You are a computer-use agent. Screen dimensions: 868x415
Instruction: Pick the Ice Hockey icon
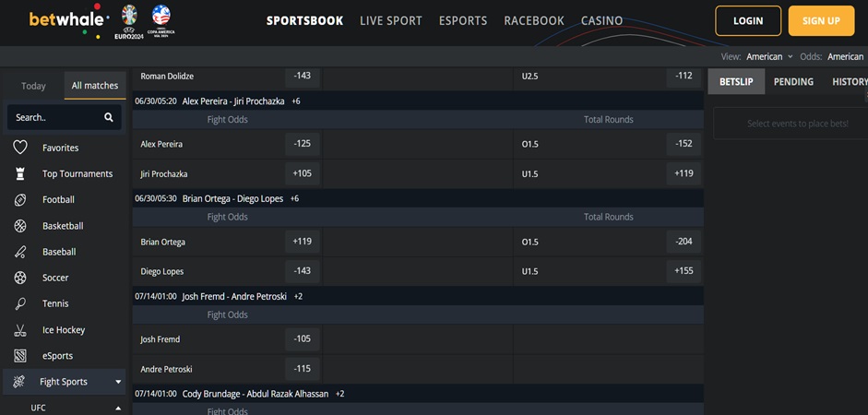point(20,330)
